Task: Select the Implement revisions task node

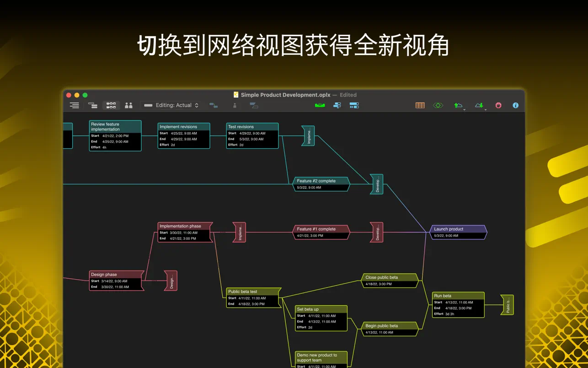Action: point(184,135)
